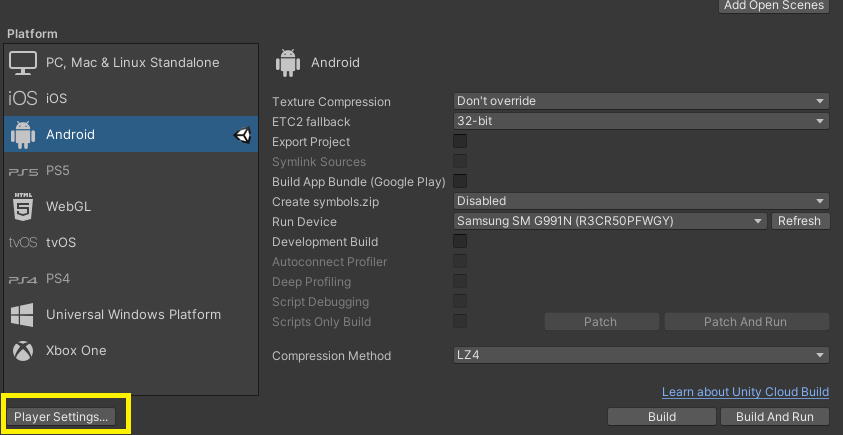Select the iOS platform row
This screenshot has height=435, width=843.
point(131,98)
